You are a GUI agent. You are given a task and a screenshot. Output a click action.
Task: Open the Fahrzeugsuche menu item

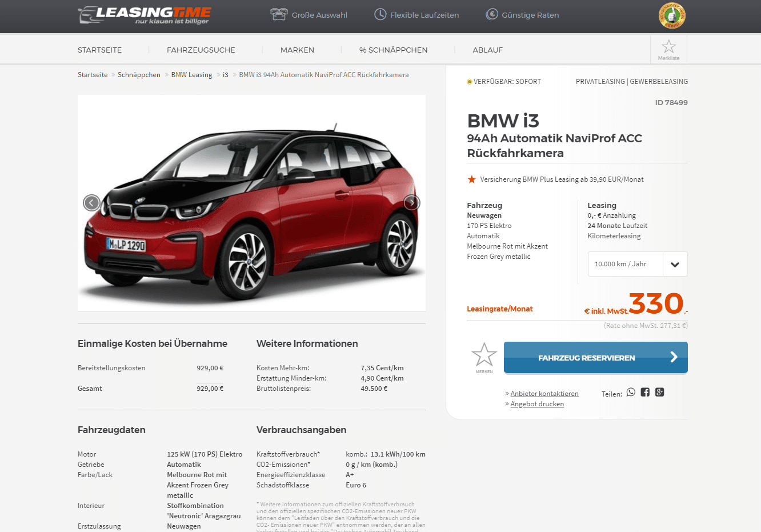(x=201, y=50)
